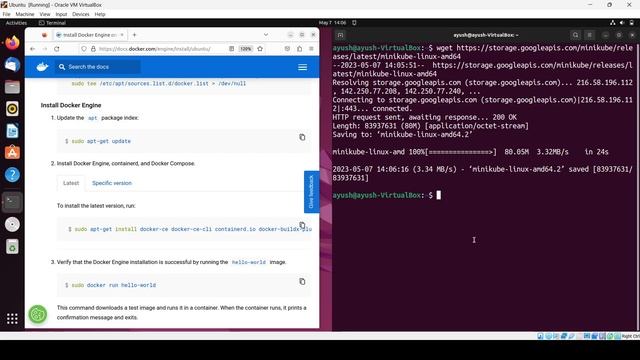
Task: Open LibreOffice Writer from the dock
Action: pos(12,131)
